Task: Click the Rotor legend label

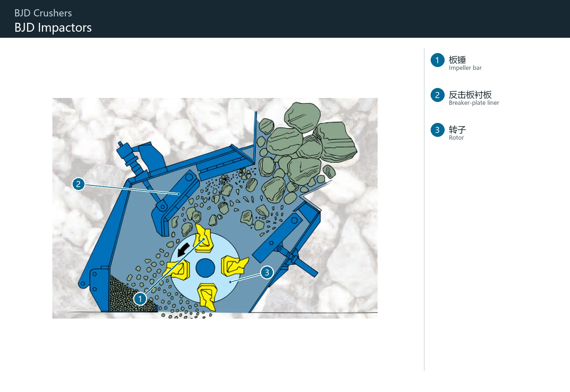Action: pyautogui.click(x=456, y=138)
